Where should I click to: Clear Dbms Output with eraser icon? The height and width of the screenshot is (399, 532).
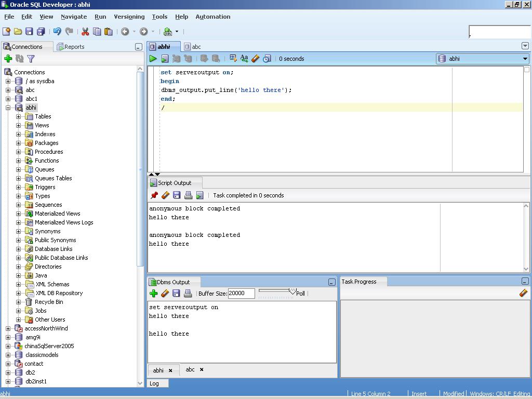click(165, 294)
